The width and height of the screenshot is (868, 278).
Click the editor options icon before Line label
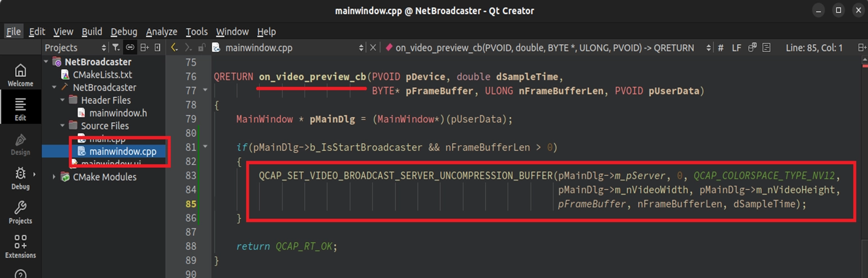point(766,48)
